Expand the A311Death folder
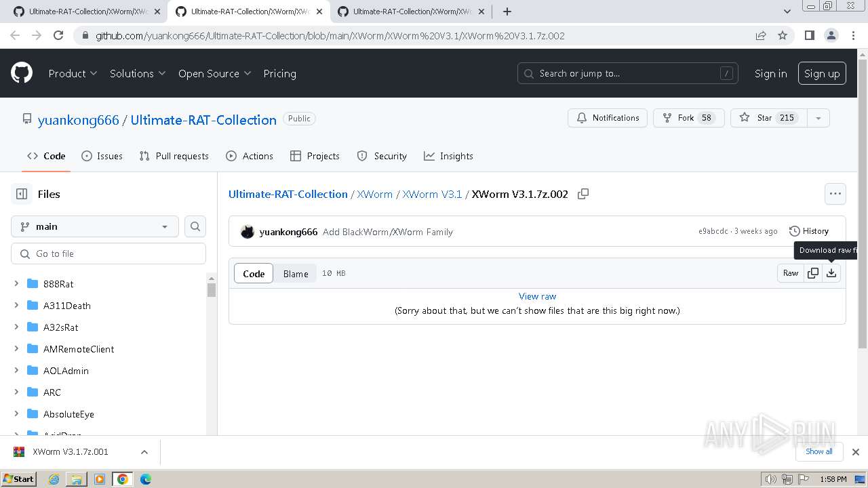The image size is (868, 488). coord(16,306)
